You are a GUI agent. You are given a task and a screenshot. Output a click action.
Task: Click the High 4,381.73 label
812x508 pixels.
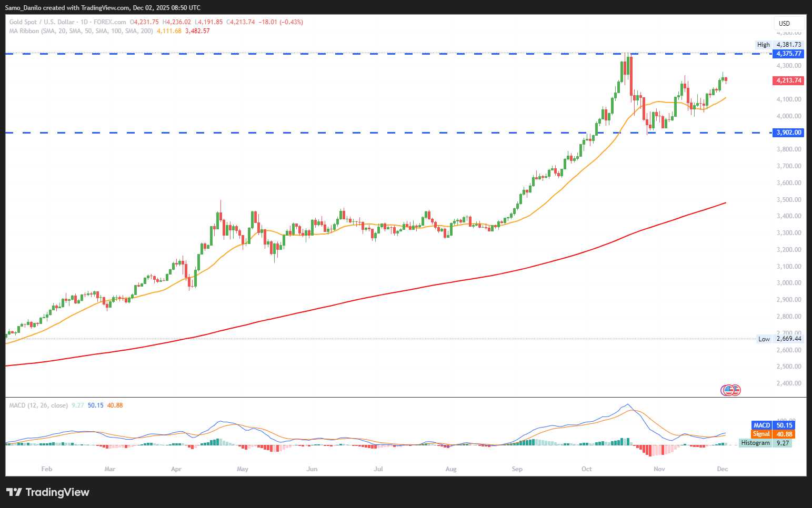(x=779, y=45)
